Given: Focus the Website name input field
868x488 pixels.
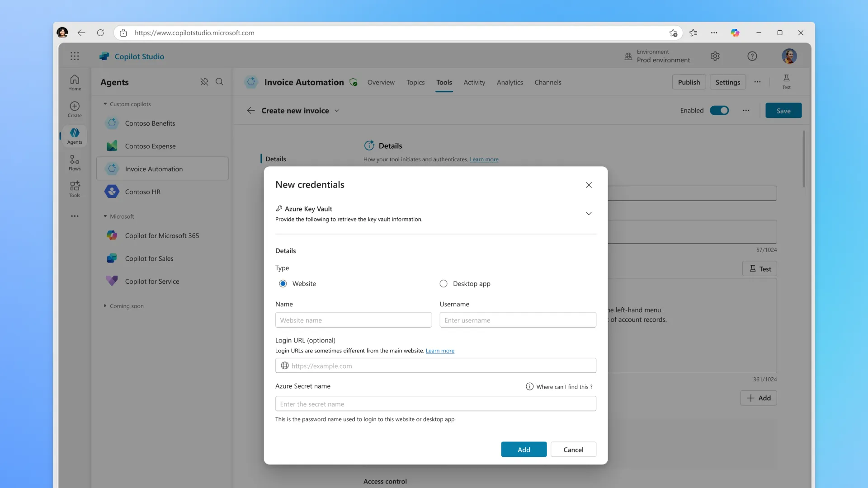Looking at the screenshot, I should click(353, 320).
